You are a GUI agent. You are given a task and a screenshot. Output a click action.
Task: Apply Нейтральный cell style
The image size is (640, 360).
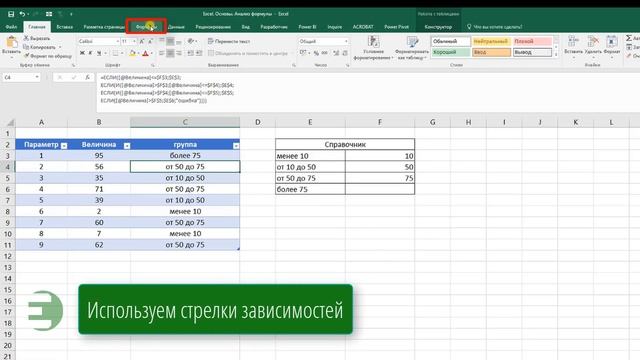tap(491, 41)
